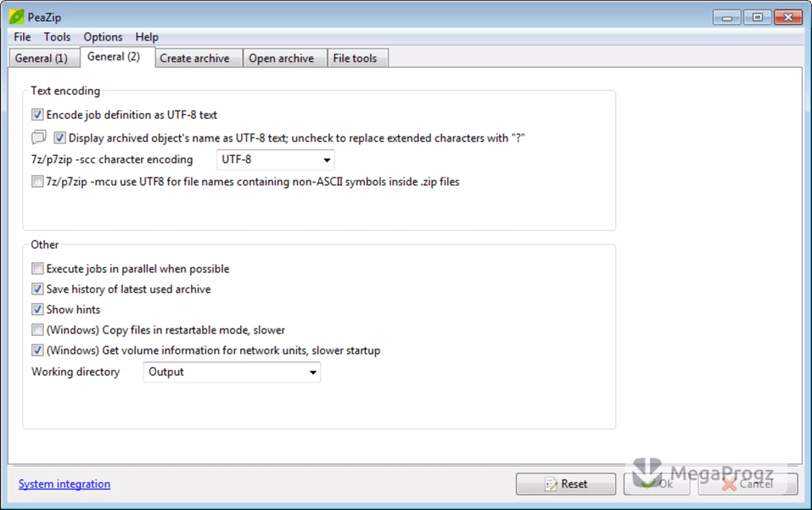The height and width of the screenshot is (510, 812).
Task: Switch to the Create archive tab
Action: tap(198, 58)
